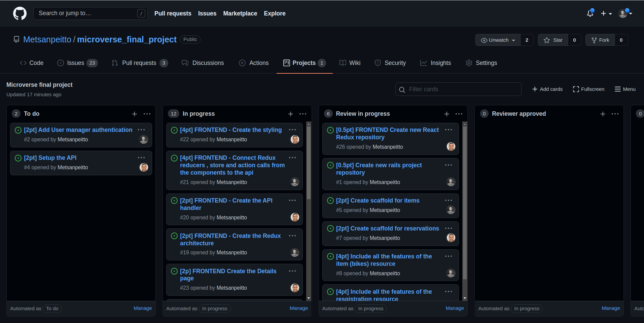This screenshot has height=323, width=644.
Task: Add a note to the To do column
Action: [135, 114]
